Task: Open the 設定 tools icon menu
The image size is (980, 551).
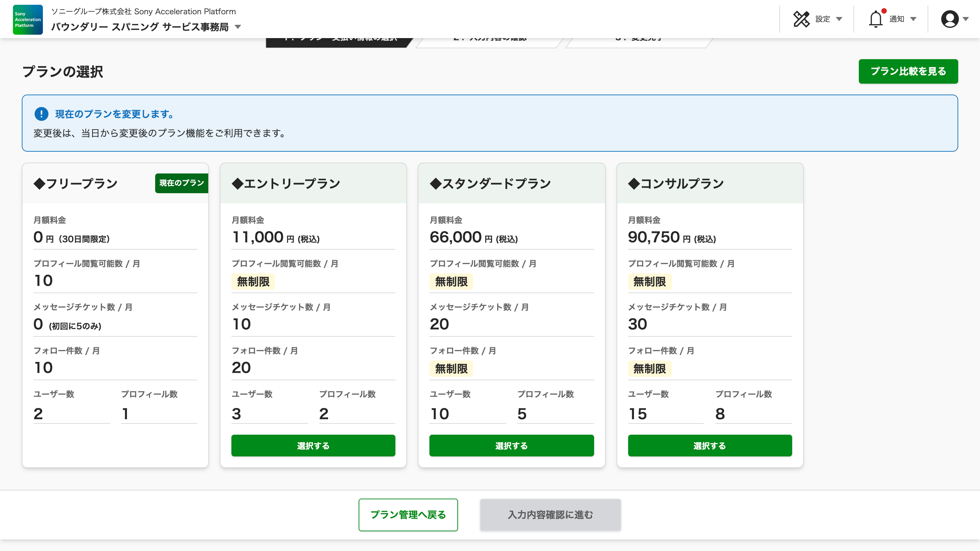Action: (802, 19)
